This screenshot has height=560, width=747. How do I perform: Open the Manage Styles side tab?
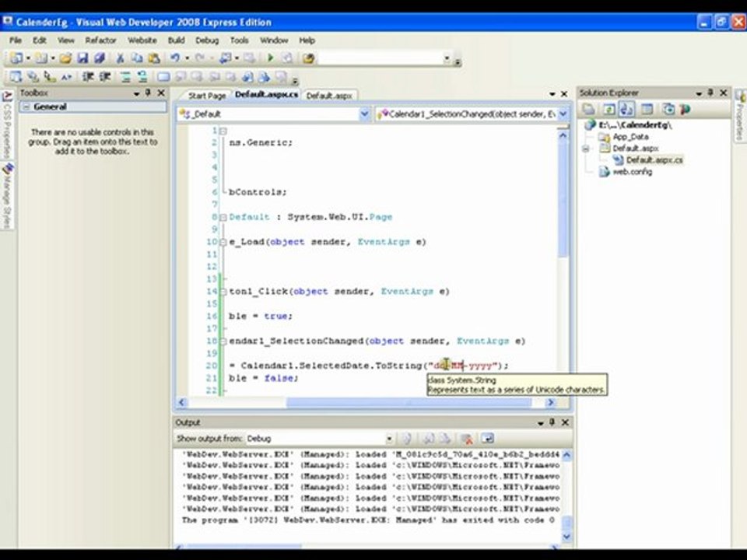point(8,196)
